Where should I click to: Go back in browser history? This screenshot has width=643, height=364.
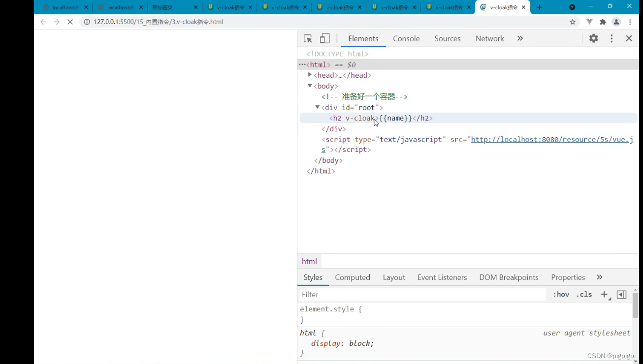click(43, 22)
